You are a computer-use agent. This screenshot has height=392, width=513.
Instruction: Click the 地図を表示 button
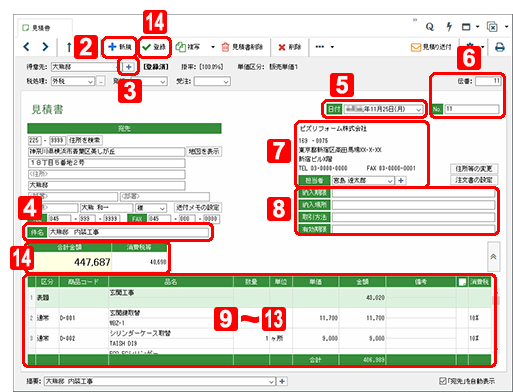pyautogui.click(x=204, y=151)
